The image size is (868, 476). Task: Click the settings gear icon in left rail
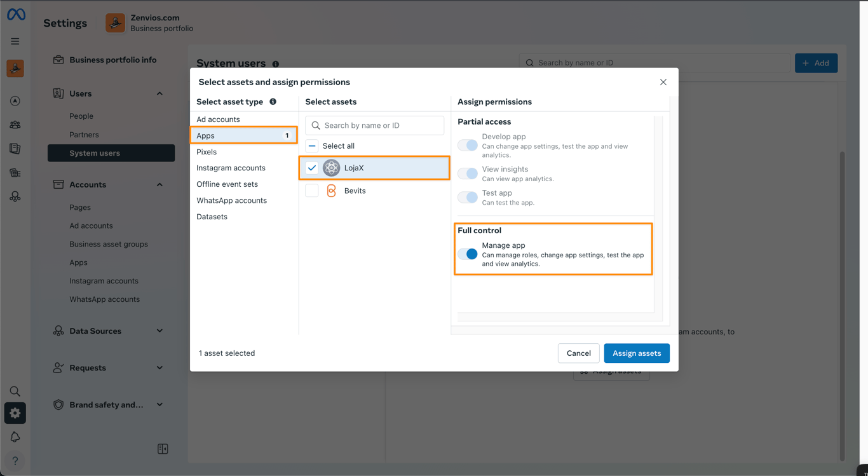(15, 413)
